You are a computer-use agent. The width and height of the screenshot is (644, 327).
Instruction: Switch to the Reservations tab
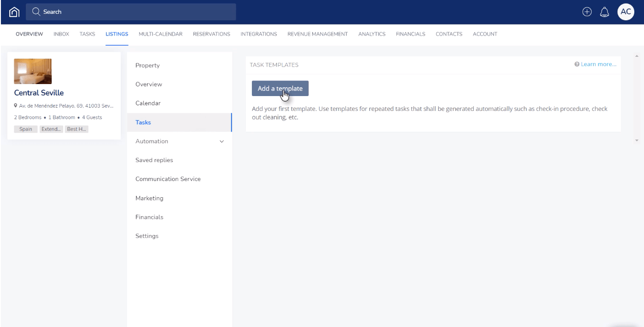(x=212, y=34)
